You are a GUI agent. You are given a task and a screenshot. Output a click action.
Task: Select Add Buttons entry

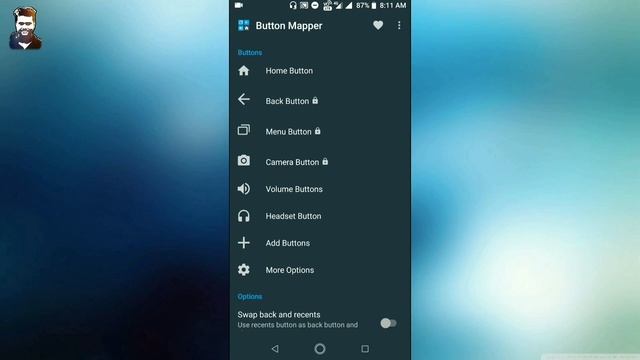(x=320, y=243)
